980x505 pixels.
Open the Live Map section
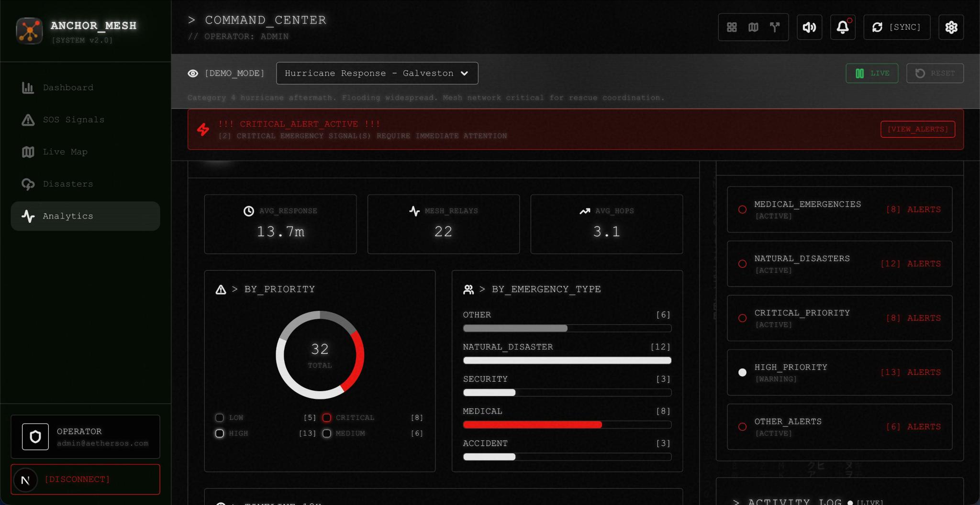pos(85,152)
